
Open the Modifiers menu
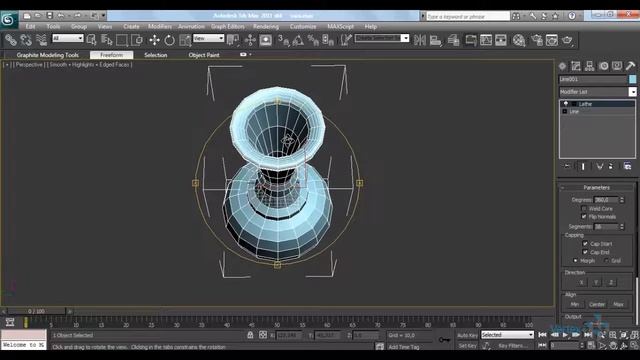(x=160, y=27)
